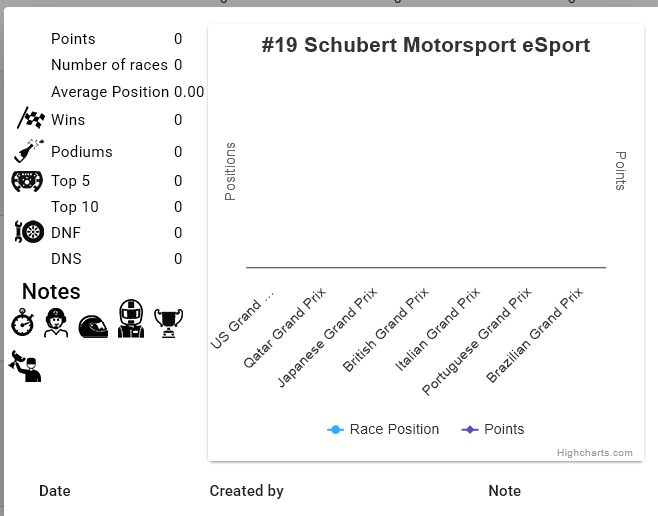Click the Brazilian Grand Prix axis label

coord(535,336)
